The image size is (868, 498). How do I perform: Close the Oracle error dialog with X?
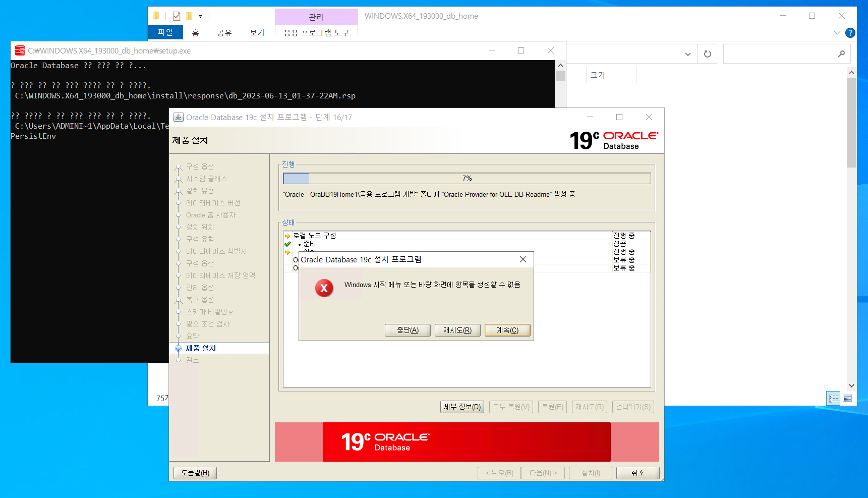point(523,259)
